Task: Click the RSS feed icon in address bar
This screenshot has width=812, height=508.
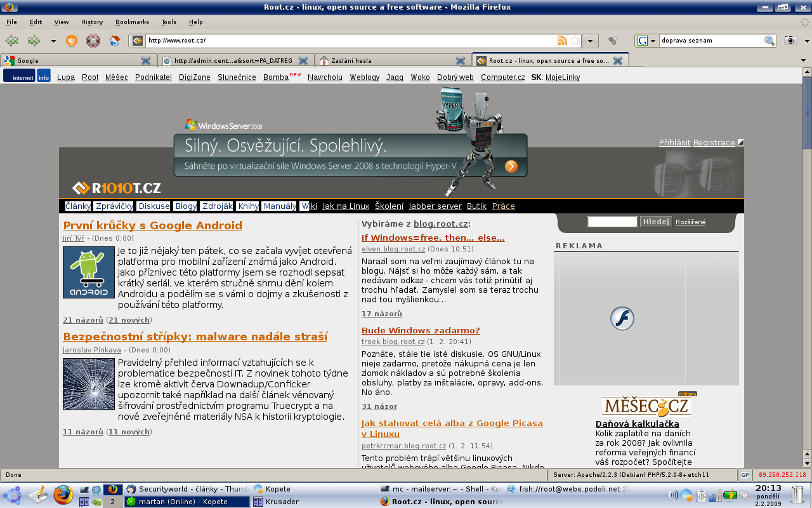Action: 562,41
